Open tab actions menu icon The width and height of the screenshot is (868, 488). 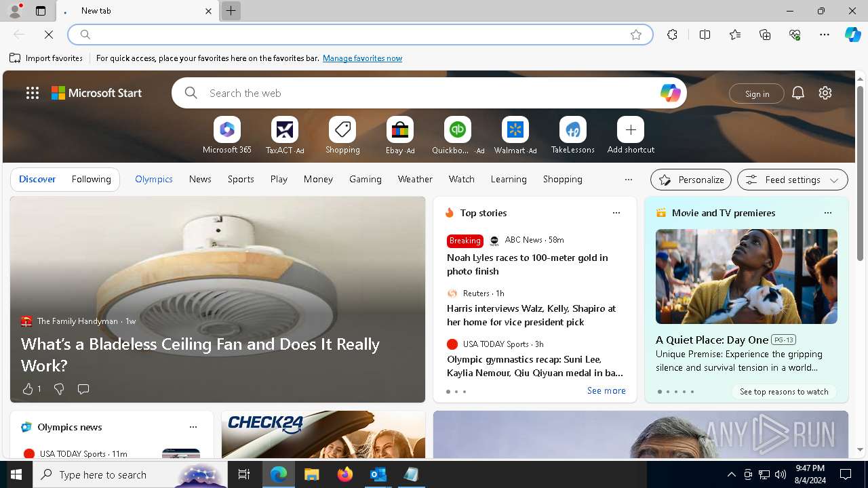pos(41,11)
